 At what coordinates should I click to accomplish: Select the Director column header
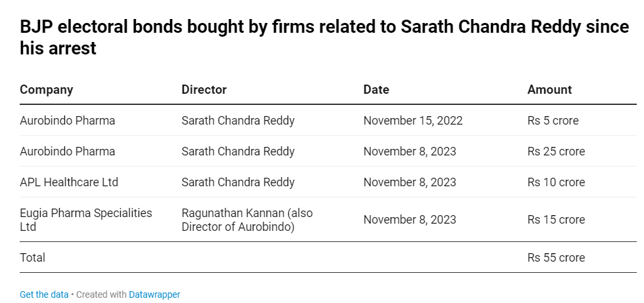click(x=204, y=89)
